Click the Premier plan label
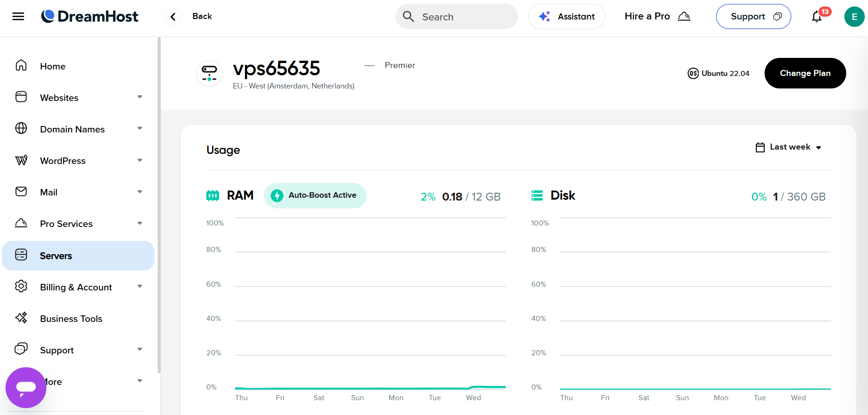868x415 pixels. (x=400, y=65)
